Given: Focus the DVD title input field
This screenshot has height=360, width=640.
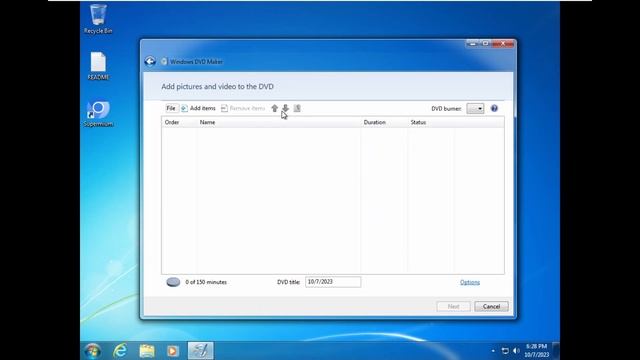Looking at the screenshot, I should pyautogui.click(x=333, y=282).
